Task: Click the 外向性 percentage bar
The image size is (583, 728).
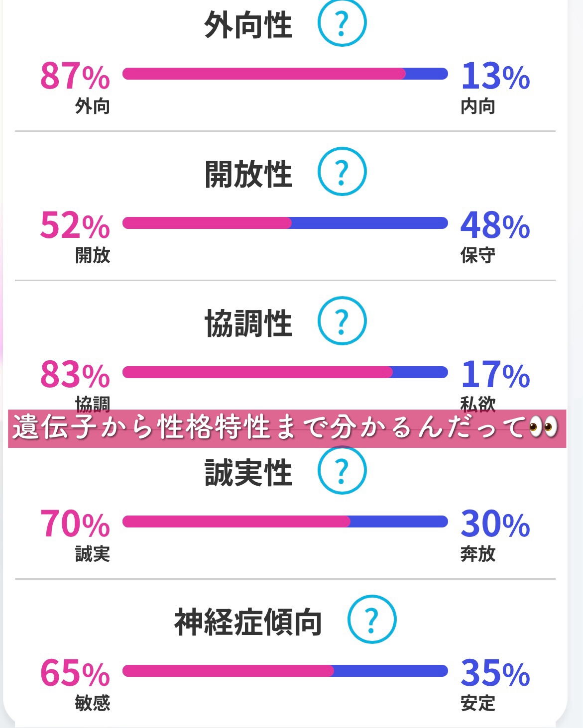Action: pyautogui.click(x=285, y=74)
